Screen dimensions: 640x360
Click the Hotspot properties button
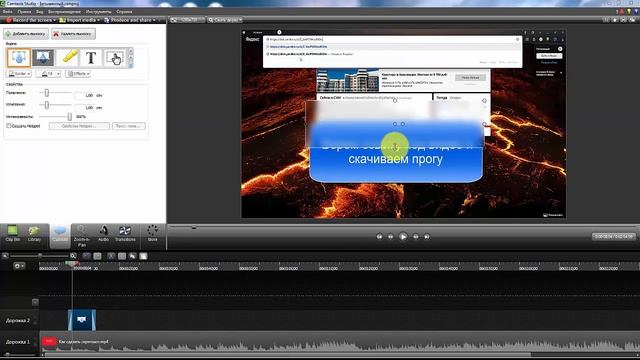click(79, 126)
